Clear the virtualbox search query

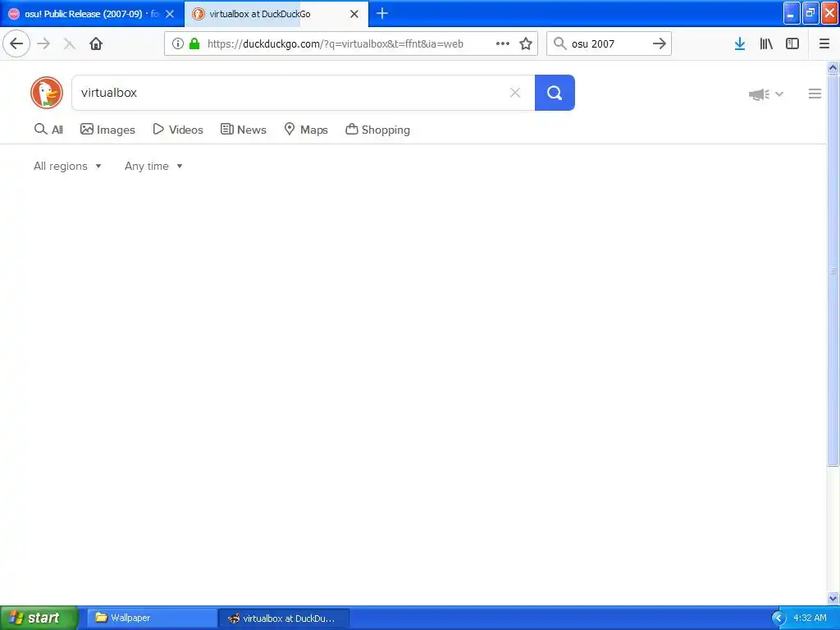pos(515,93)
